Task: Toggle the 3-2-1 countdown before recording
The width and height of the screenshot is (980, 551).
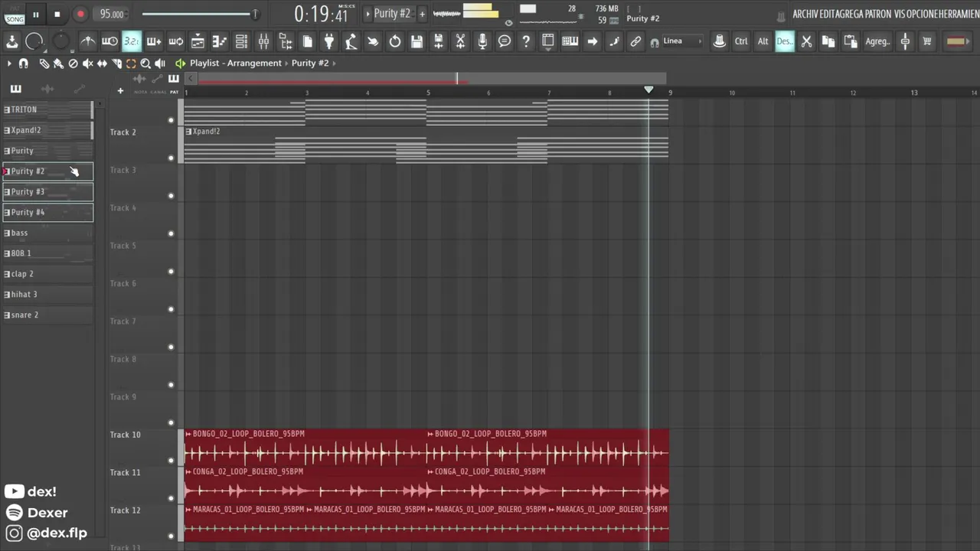Action: pos(132,41)
